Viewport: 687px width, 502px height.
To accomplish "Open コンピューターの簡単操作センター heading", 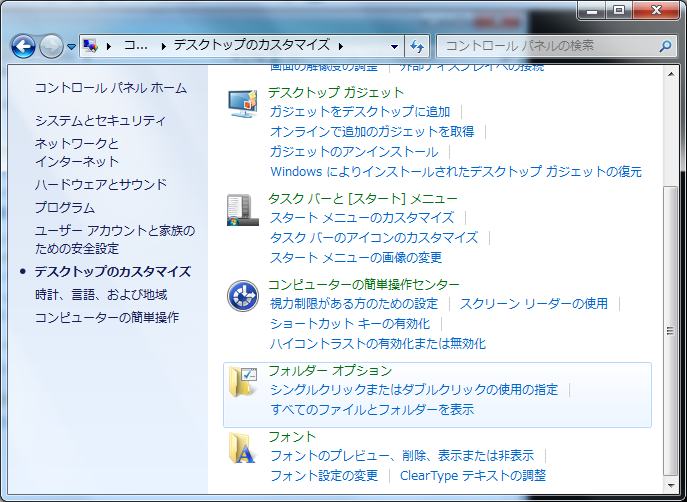I will [364, 285].
